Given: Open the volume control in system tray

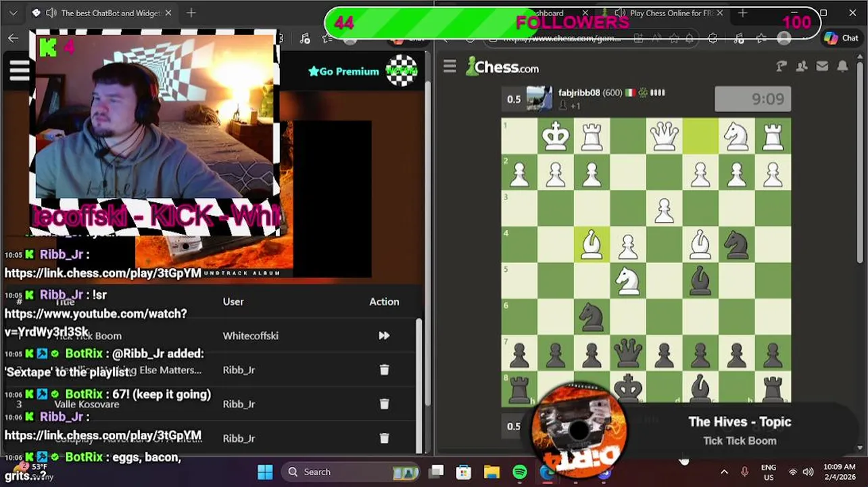Looking at the screenshot, I should pyautogui.click(x=808, y=471).
